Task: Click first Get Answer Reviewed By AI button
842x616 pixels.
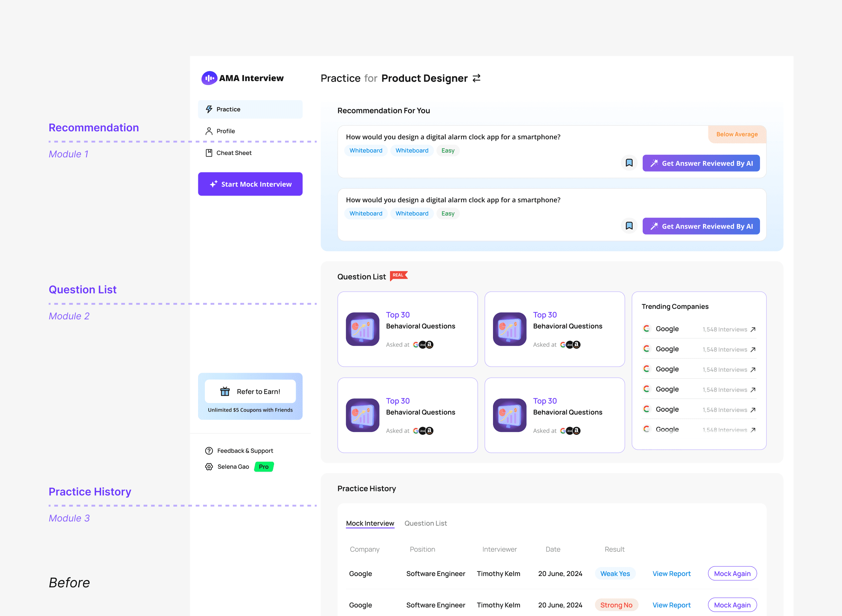Action: point(701,163)
